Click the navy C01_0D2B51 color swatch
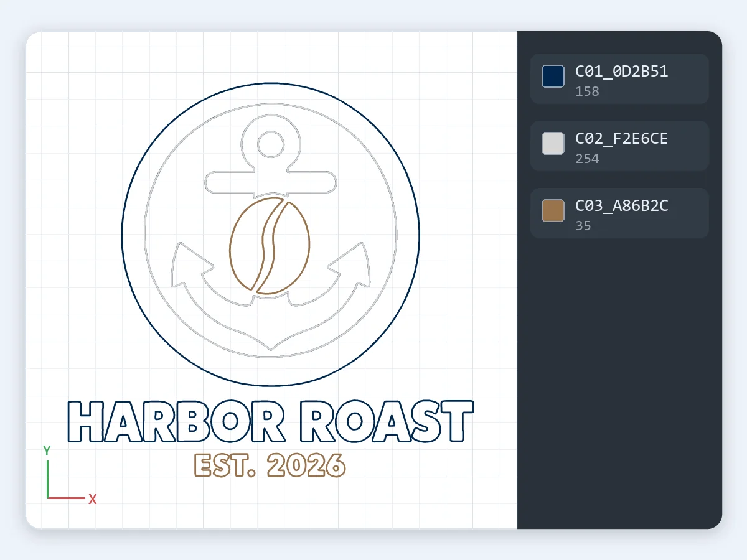Screen dimensions: 747x560 pos(553,76)
